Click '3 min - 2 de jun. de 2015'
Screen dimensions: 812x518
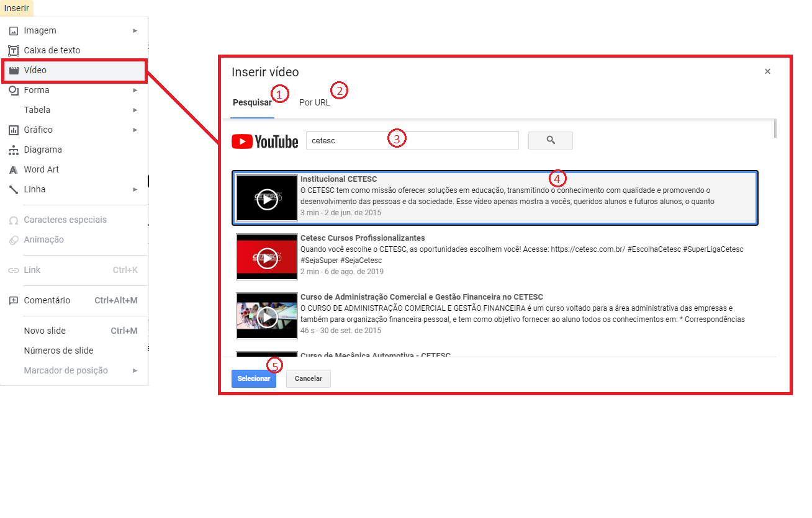click(x=341, y=213)
